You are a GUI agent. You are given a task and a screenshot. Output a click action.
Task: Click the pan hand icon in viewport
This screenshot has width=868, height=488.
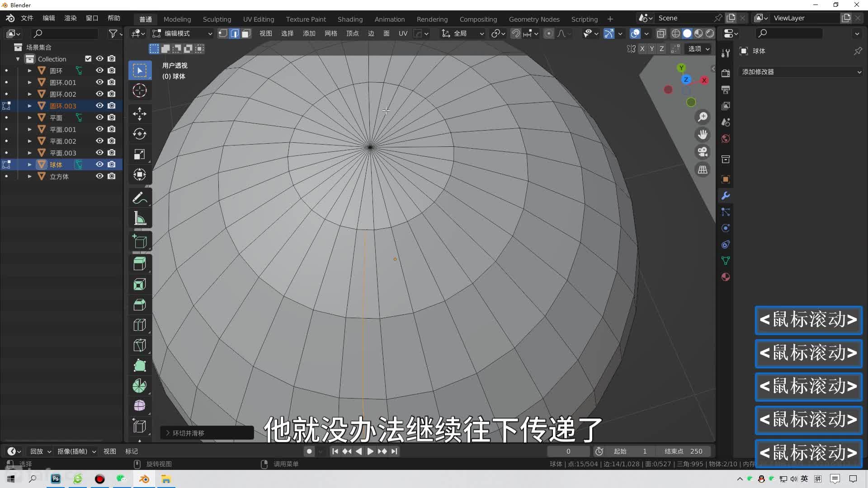click(703, 135)
